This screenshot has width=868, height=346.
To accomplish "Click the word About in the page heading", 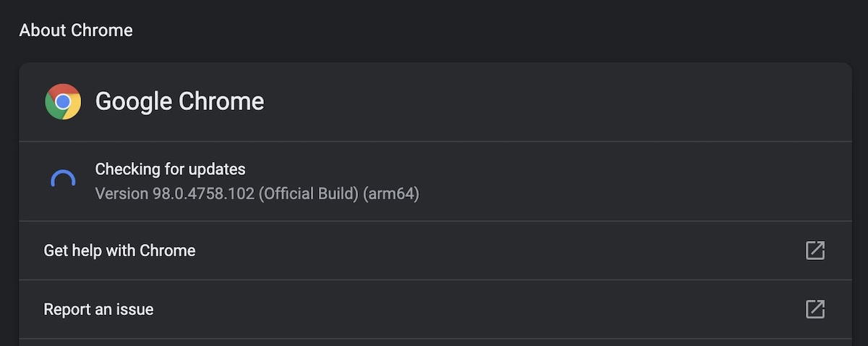I will pyautogui.click(x=40, y=30).
